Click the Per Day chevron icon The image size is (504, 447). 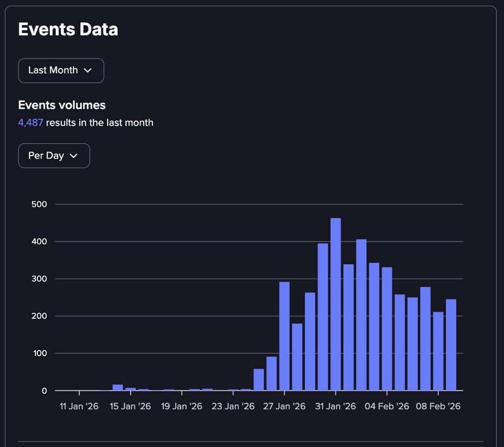(74, 156)
